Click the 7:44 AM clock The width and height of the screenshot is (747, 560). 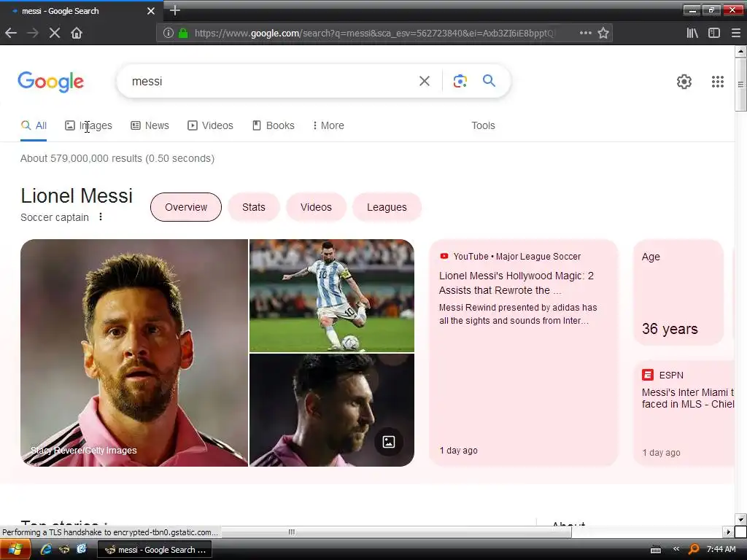click(721, 549)
